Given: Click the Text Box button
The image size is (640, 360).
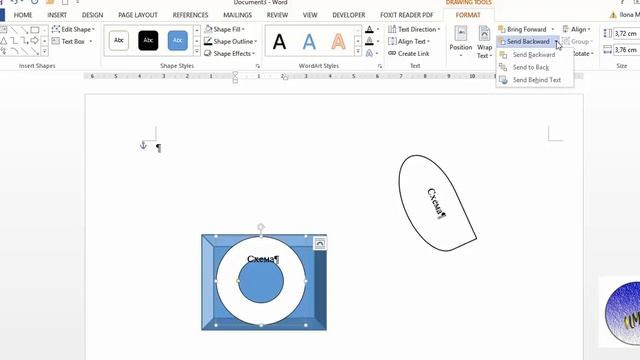Looking at the screenshot, I should click(72, 41).
